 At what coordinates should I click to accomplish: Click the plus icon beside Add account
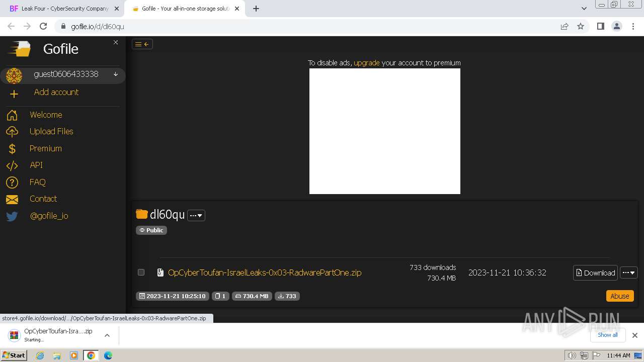[x=14, y=94]
